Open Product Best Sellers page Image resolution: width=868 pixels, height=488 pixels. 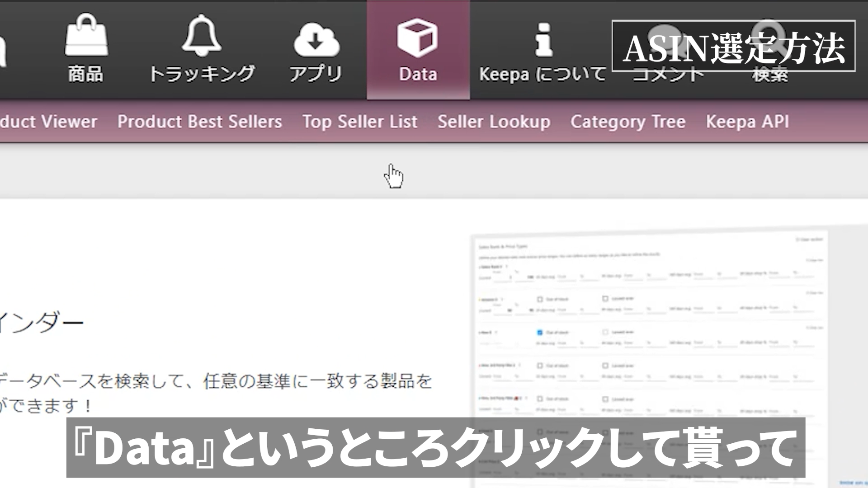pos(199,122)
